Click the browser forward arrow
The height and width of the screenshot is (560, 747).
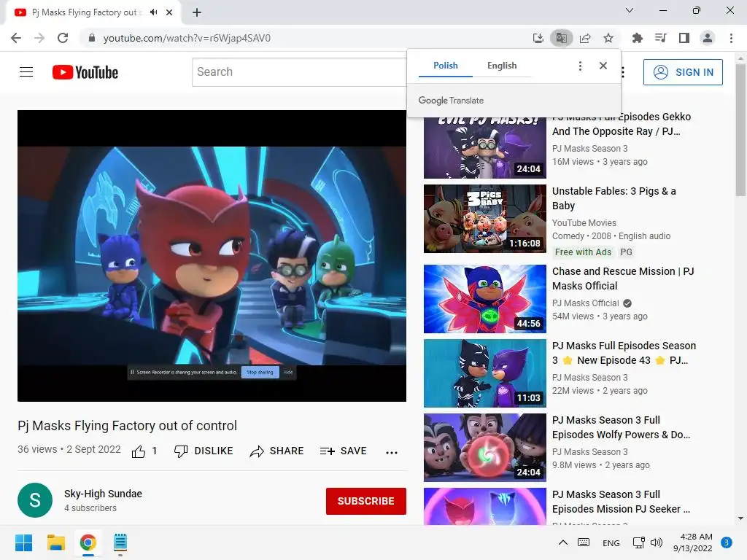pos(39,38)
